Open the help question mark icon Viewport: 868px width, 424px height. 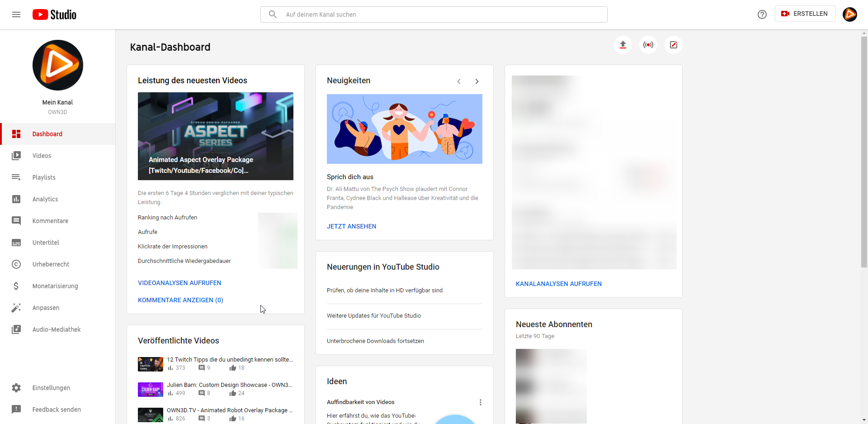(x=762, y=14)
